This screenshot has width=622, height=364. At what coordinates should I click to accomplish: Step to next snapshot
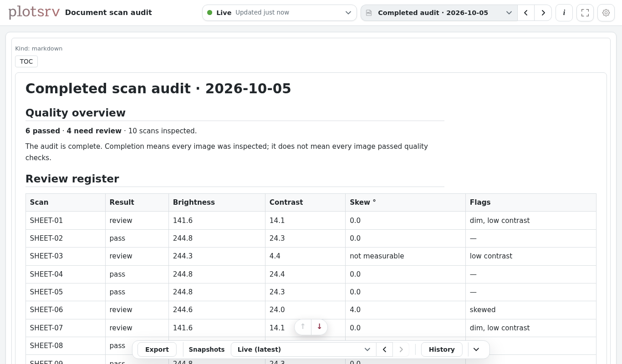point(401,349)
